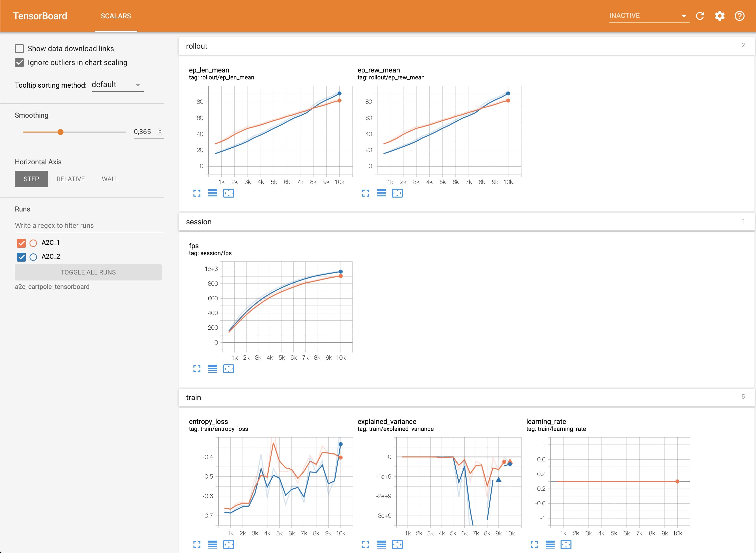756x553 pixels.
Task: Open TensorBoard settings gear
Action: coord(720,16)
